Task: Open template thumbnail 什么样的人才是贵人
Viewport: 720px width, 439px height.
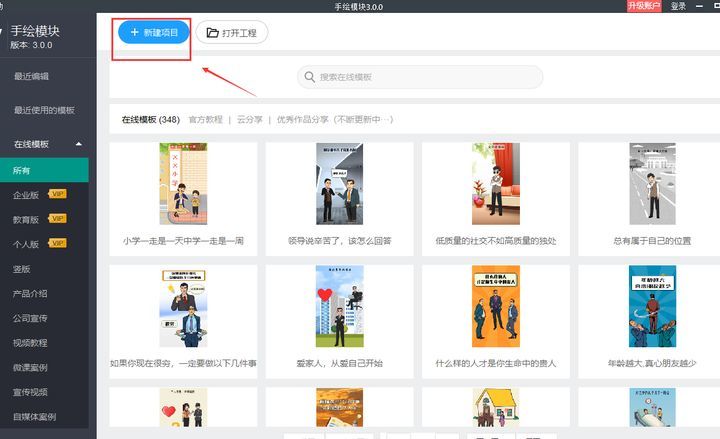Action: point(496,306)
